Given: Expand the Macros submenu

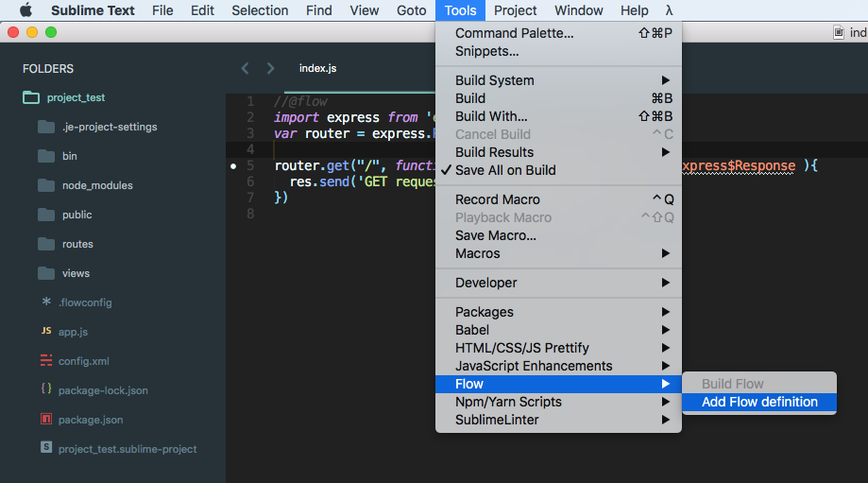Looking at the screenshot, I should pos(558,253).
